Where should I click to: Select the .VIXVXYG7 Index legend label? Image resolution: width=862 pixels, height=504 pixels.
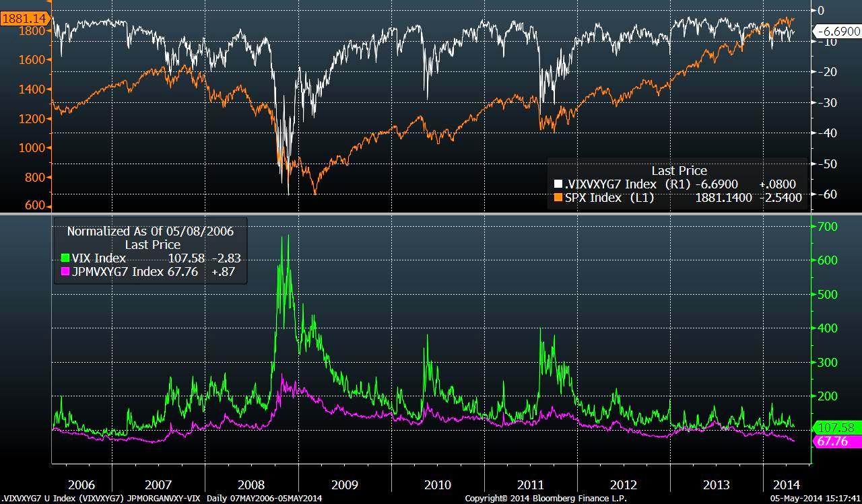(609, 184)
